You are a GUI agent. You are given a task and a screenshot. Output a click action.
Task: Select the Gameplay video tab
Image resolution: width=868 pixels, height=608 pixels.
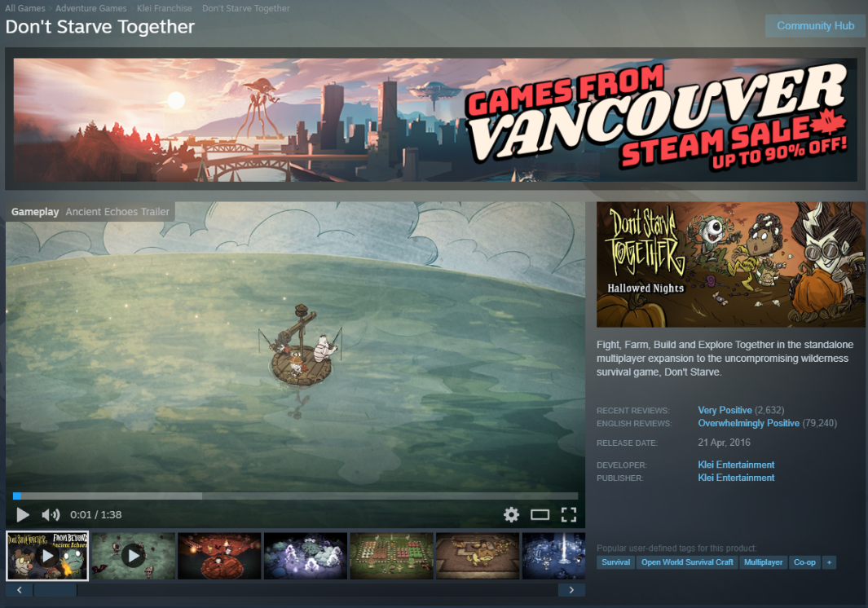click(x=35, y=212)
